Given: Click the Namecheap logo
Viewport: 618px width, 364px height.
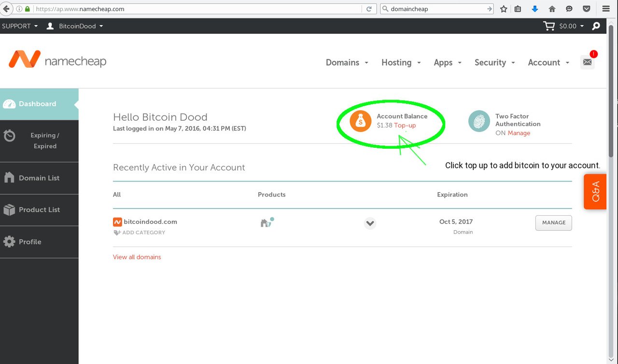Looking at the screenshot, I should [x=57, y=59].
